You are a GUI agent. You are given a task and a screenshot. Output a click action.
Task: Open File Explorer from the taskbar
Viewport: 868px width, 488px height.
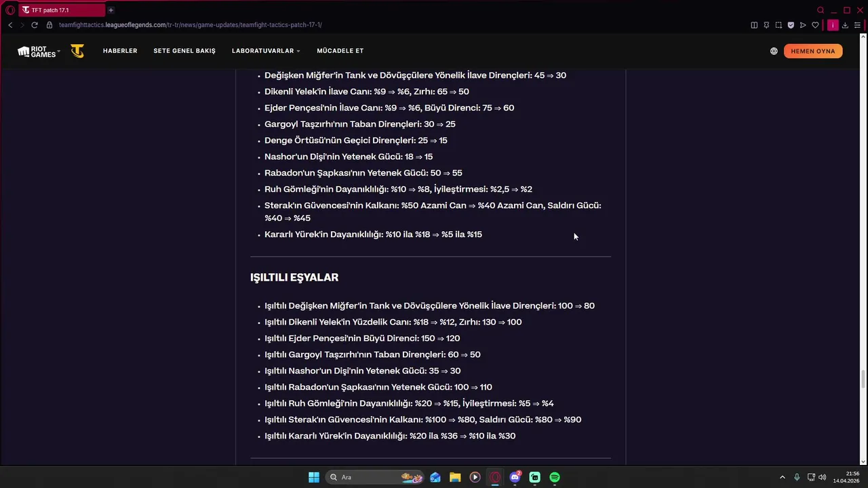click(455, 477)
